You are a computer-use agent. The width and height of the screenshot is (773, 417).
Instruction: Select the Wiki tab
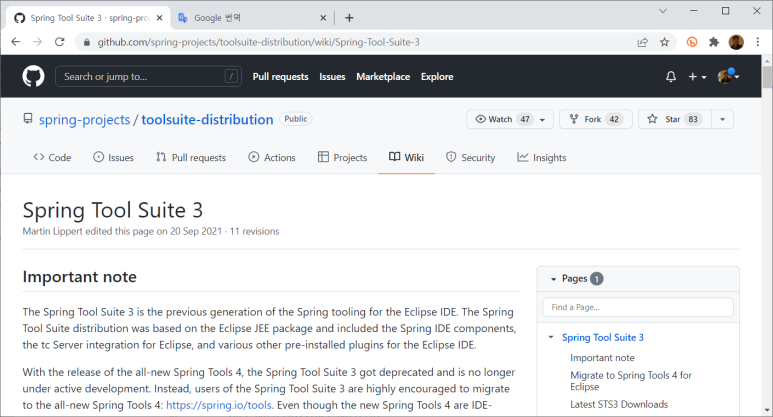[406, 157]
